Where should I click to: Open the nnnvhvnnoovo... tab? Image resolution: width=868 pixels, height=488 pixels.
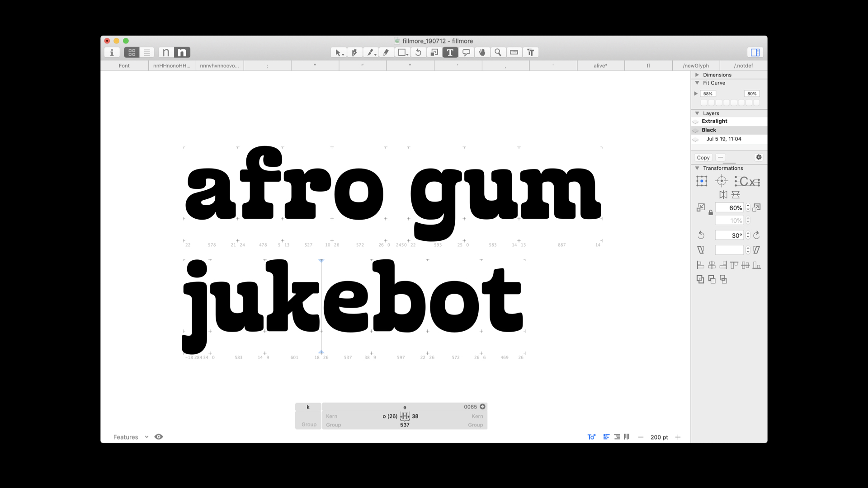pos(220,66)
